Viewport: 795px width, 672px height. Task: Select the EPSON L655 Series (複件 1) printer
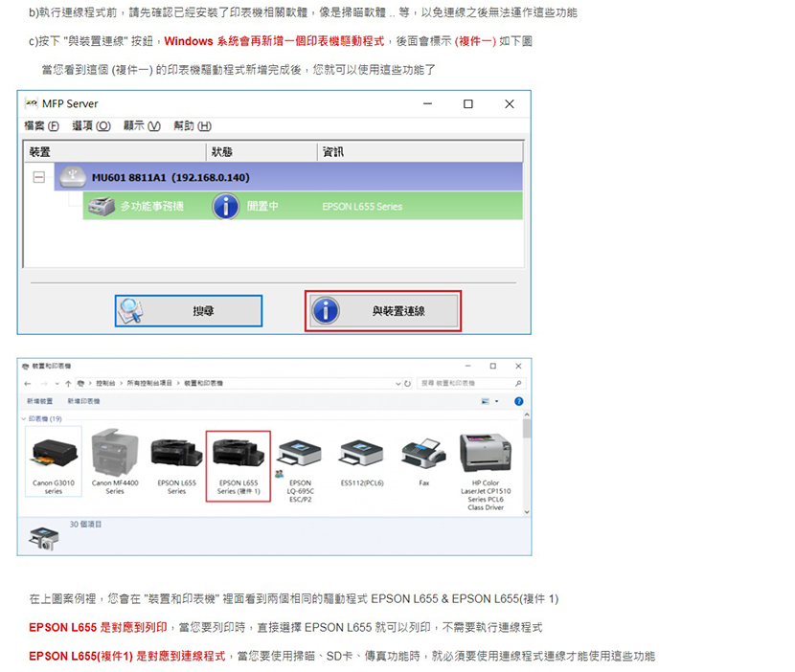click(238, 466)
